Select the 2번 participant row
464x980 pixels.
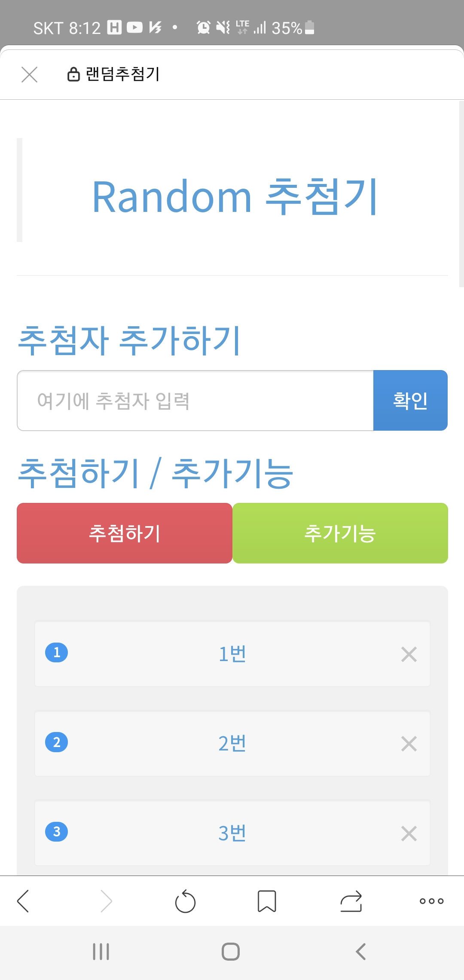pos(232,744)
